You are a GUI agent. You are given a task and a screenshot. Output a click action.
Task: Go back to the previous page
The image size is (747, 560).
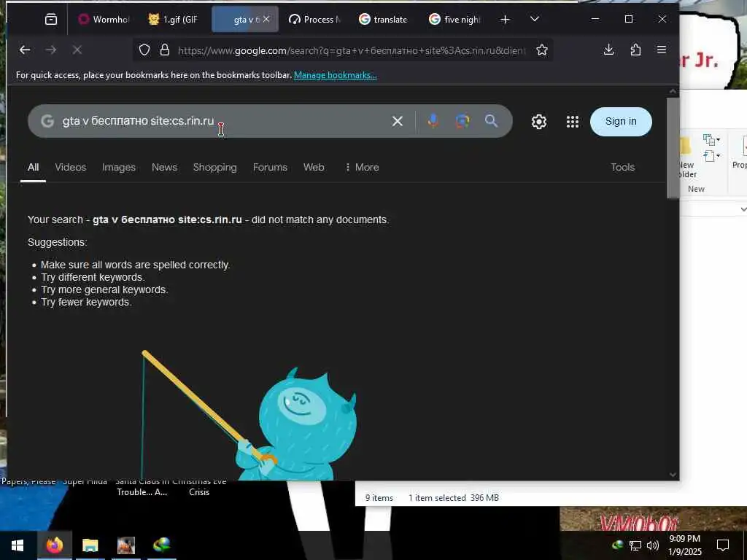click(x=25, y=50)
